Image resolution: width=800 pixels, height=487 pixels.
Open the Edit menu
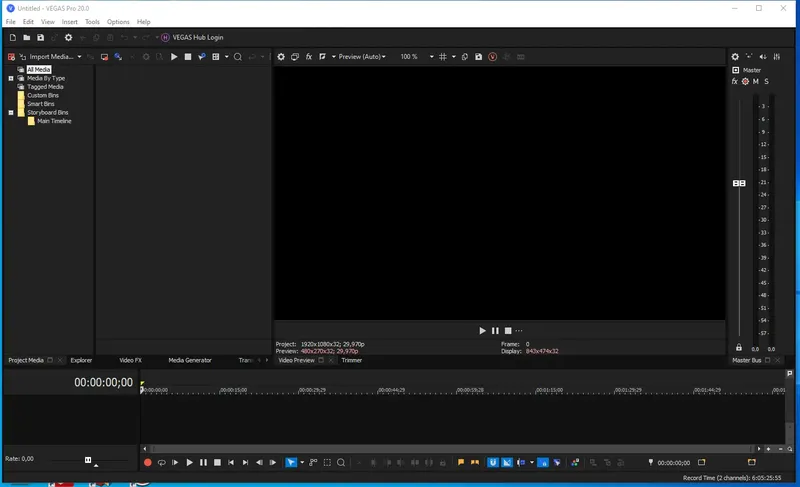(28, 22)
